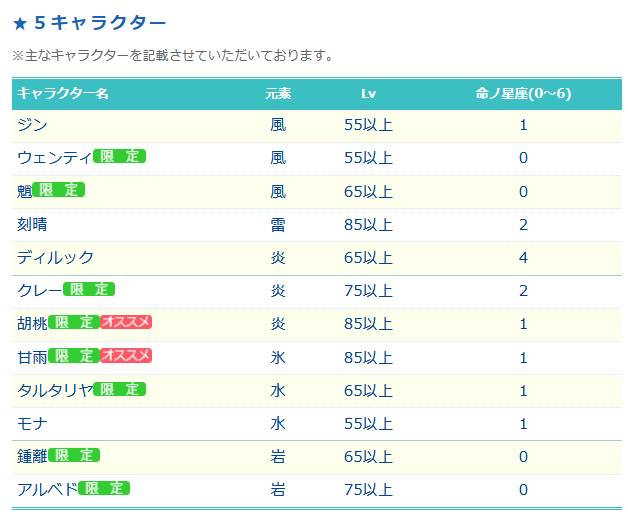This screenshot has width=628, height=527.
Task: Click the star icon in ★5 キャラクター heading
Action: (x=20, y=23)
